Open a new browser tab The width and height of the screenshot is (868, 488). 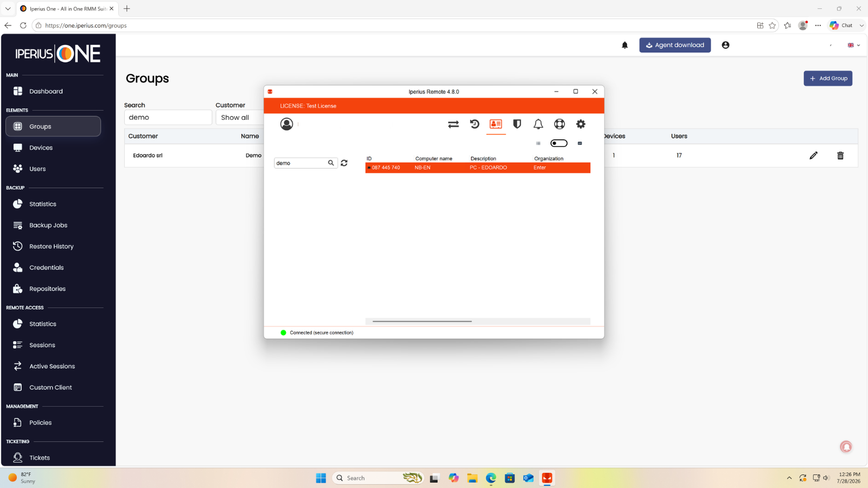(x=127, y=9)
